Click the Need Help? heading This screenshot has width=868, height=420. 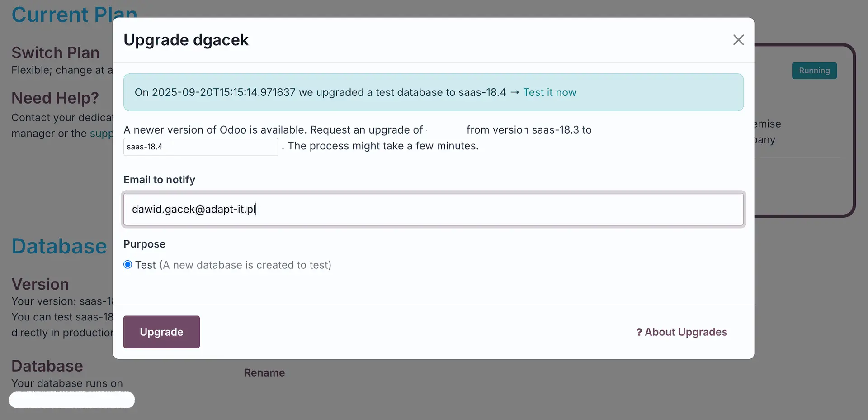coord(55,98)
